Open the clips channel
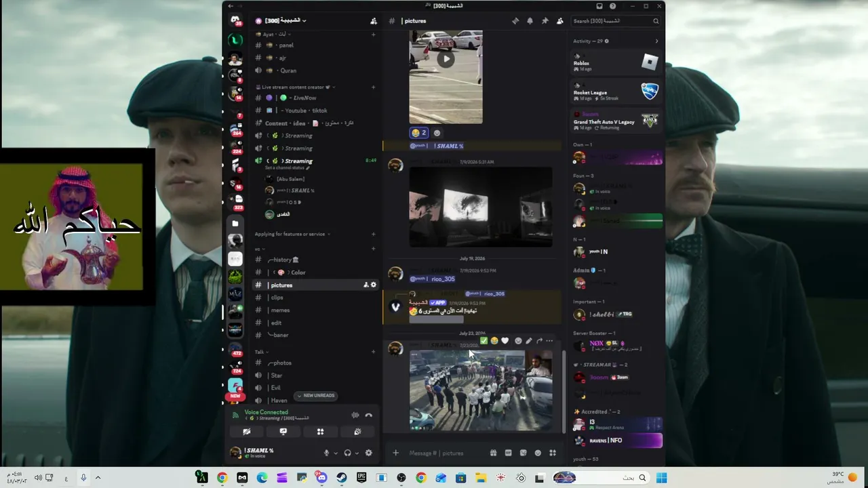This screenshot has height=488, width=868. click(315, 298)
